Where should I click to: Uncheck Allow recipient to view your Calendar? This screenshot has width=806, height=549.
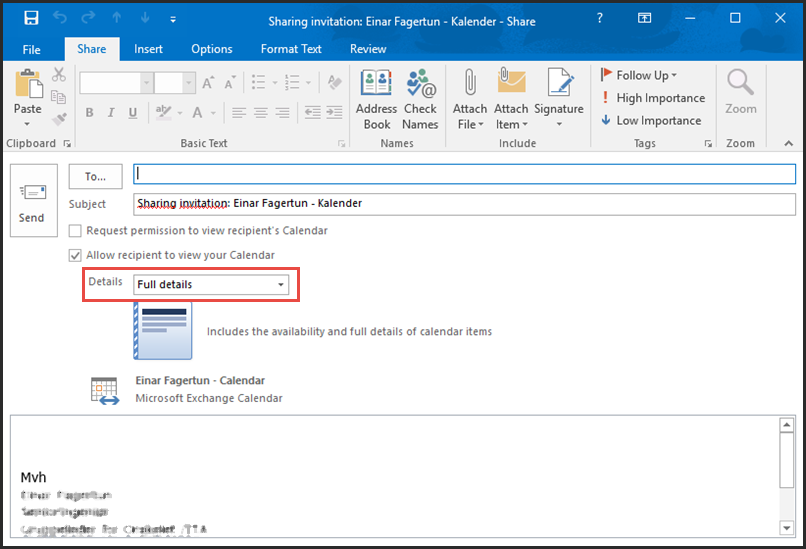click(x=76, y=255)
